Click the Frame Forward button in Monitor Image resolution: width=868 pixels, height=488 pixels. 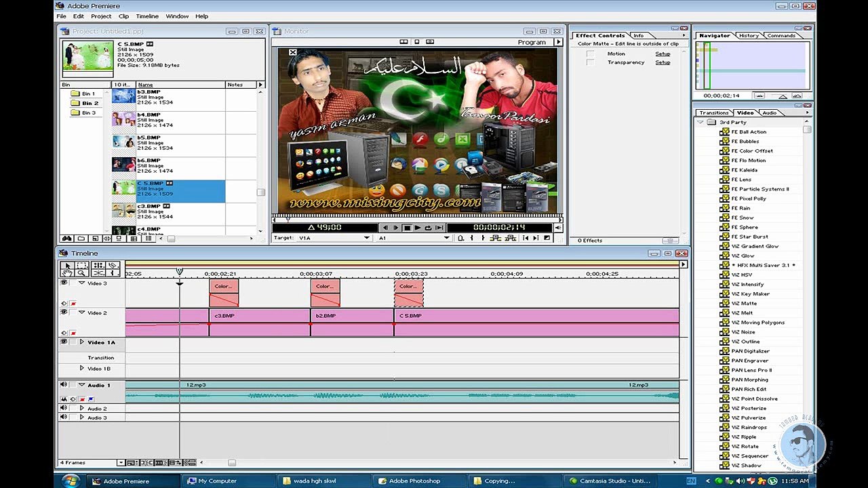click(396, 228)
